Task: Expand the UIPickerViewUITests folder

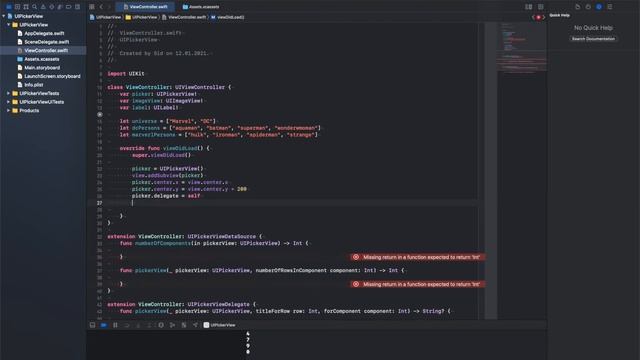Action: pos(9,102)
